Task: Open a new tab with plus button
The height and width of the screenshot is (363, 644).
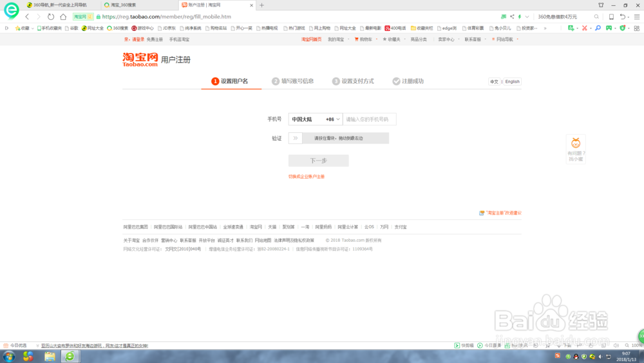Action: point(261,5)
